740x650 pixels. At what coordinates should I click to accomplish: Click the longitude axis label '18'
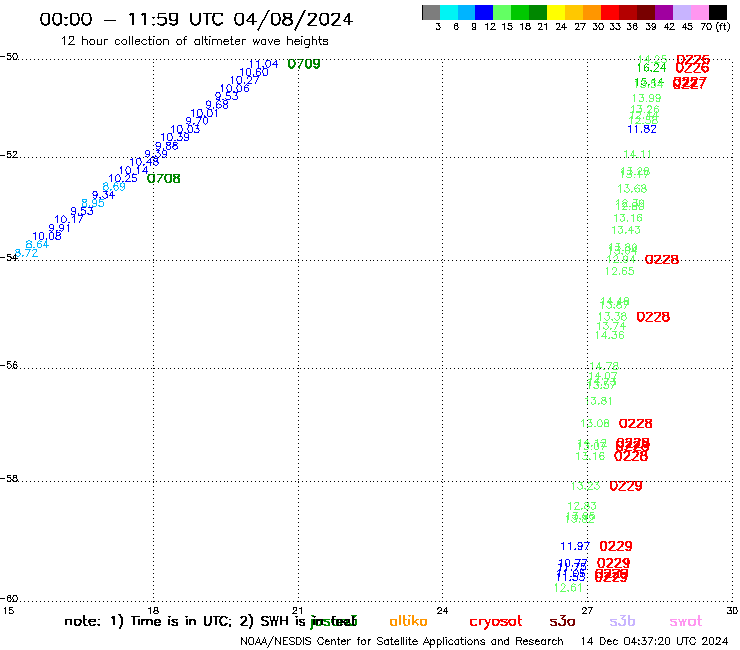pyautogui.click(x=153, y=610)
